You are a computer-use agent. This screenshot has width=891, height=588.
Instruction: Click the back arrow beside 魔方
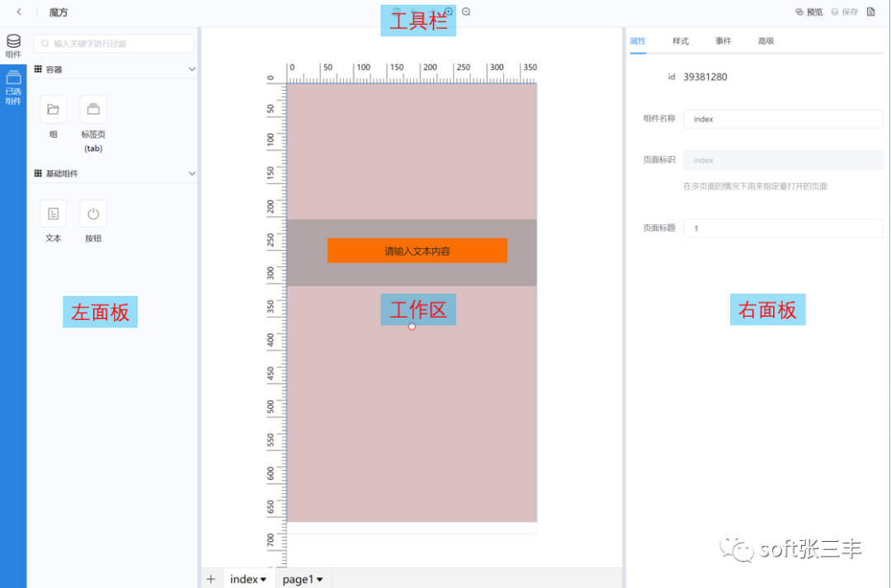19,12
